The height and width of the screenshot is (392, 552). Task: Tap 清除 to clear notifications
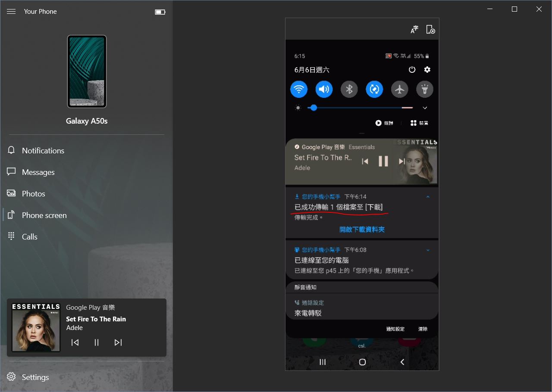pos(423,329)
